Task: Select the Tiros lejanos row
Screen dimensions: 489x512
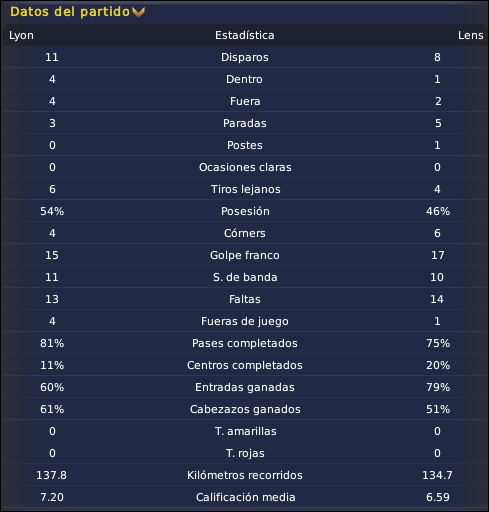Action: pyautogui.click(x=245, y=189)
